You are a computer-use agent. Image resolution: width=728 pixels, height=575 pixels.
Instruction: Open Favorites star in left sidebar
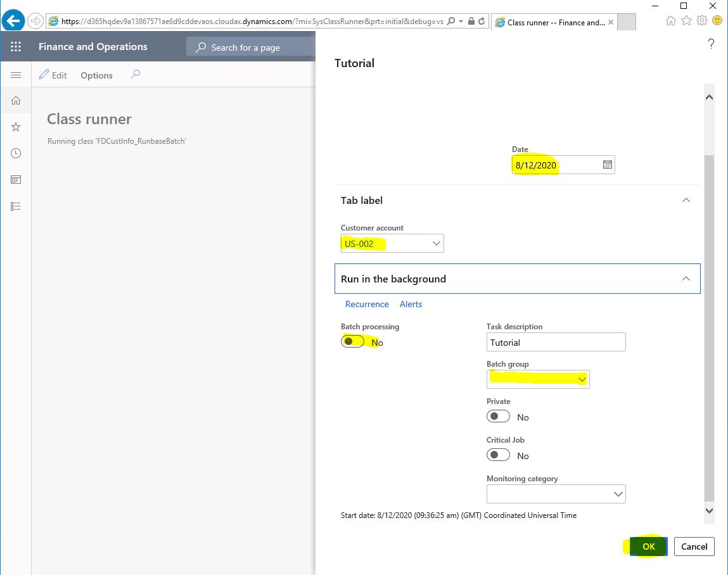(16, 127)
